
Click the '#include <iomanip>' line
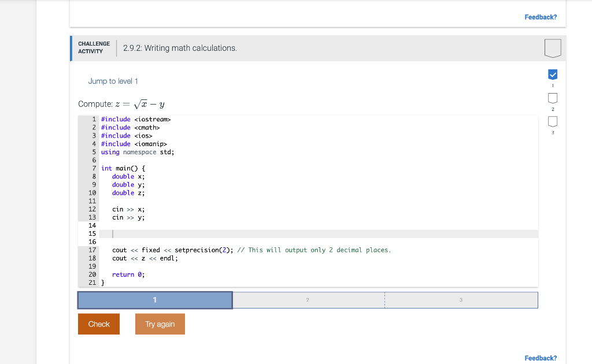134,144
